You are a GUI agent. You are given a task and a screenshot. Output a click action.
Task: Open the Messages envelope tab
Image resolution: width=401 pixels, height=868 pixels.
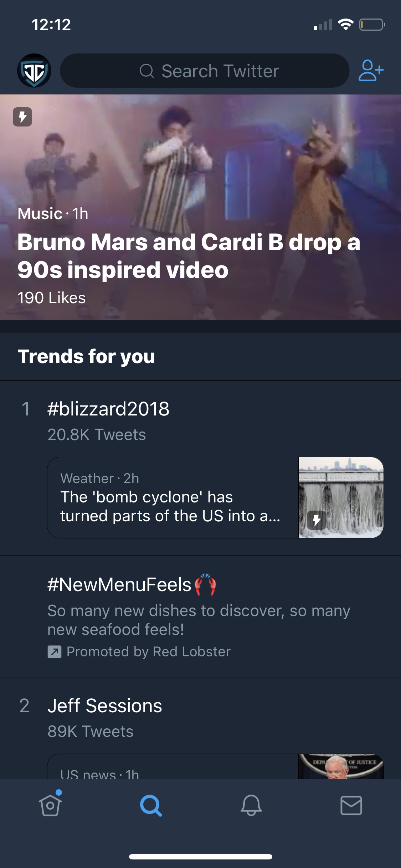click(351, 805)
